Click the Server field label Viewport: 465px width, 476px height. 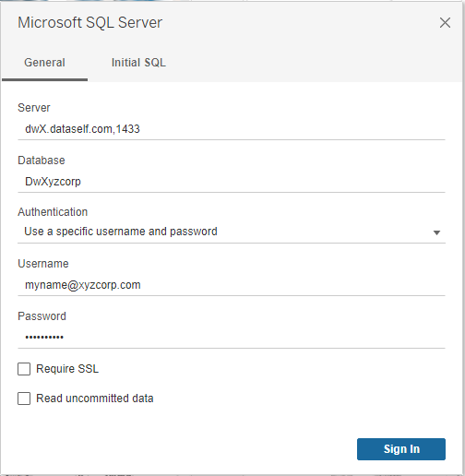coord(34,108)
